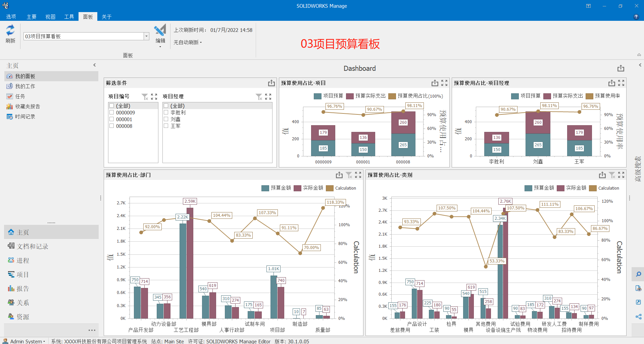
Task: Click the 刷新 refresh icon
Action: (x=10, y=31)
